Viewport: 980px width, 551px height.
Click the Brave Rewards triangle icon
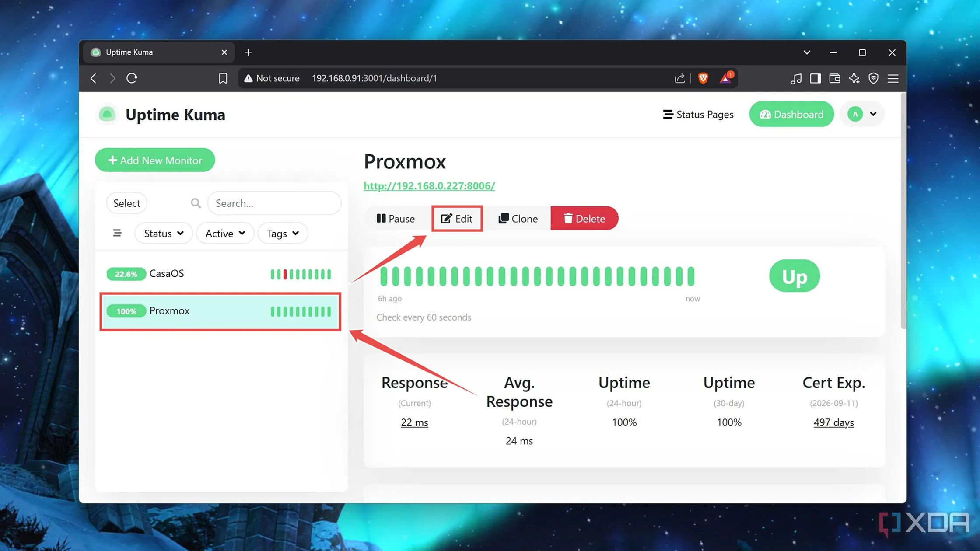coord(725,78)
